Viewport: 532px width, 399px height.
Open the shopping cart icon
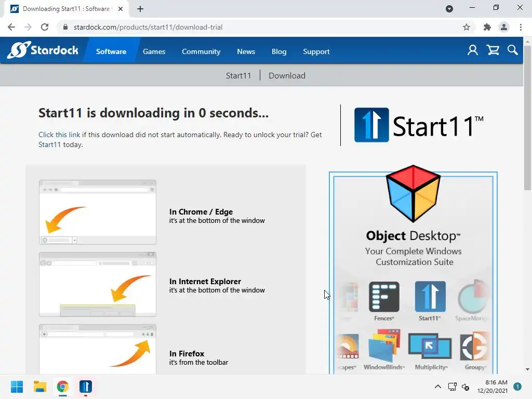[493, 50]
